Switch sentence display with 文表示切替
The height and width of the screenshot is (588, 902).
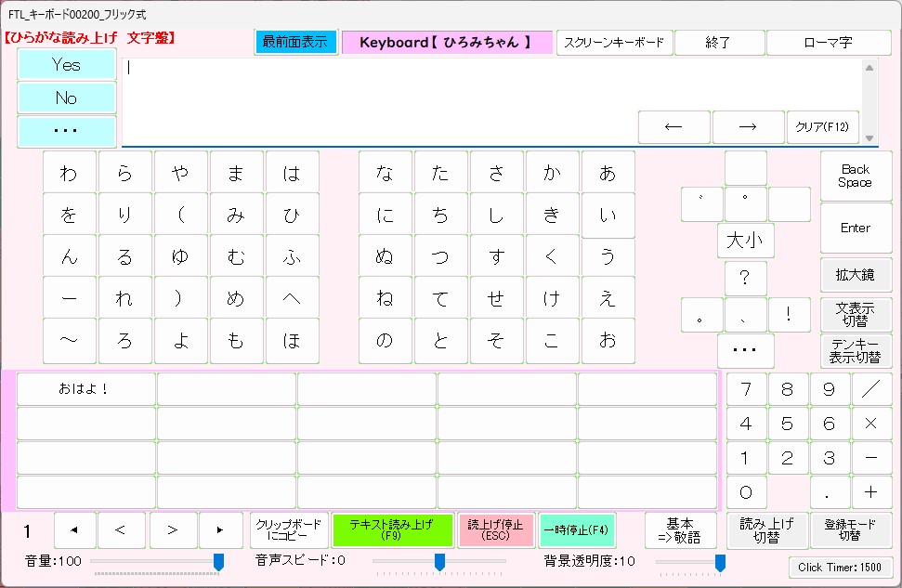click(855, 313)
